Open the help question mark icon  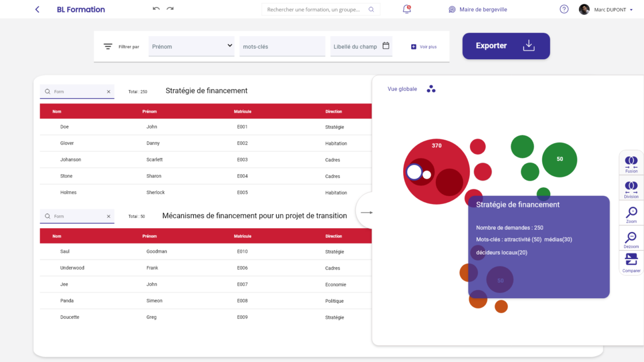[564, 9]
